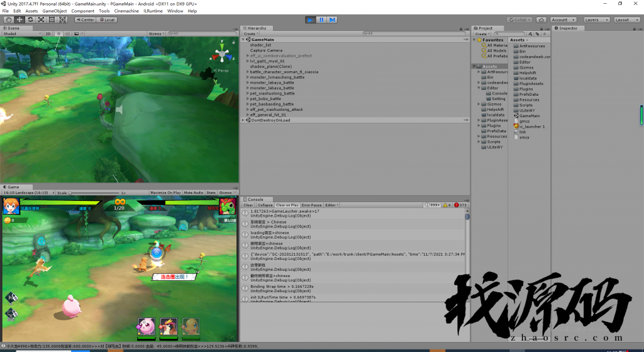644x352 pixels.
Task: Click the Collab button
Action: 519,20
